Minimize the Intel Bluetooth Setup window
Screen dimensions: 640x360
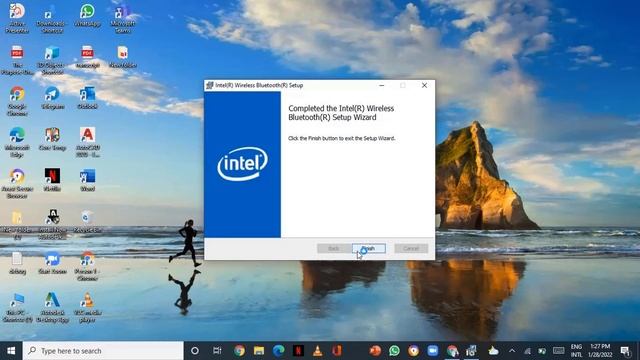382,85
